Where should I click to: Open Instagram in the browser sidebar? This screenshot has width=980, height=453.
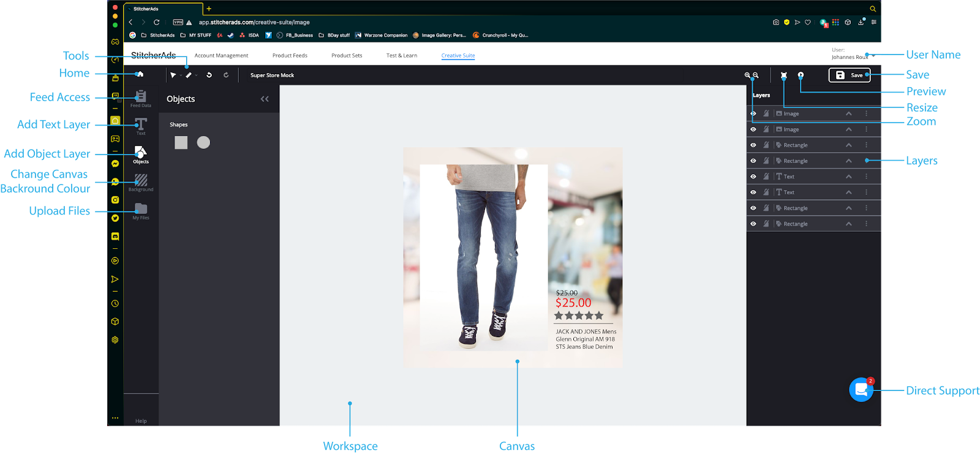tap(115, 200)
